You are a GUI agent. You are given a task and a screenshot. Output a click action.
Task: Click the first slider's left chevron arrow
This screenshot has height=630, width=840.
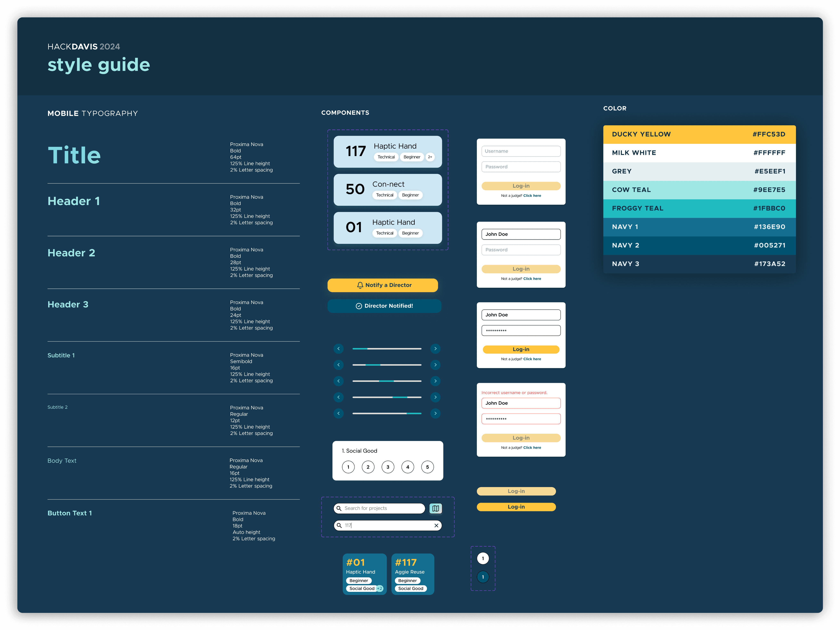point(338,349)
